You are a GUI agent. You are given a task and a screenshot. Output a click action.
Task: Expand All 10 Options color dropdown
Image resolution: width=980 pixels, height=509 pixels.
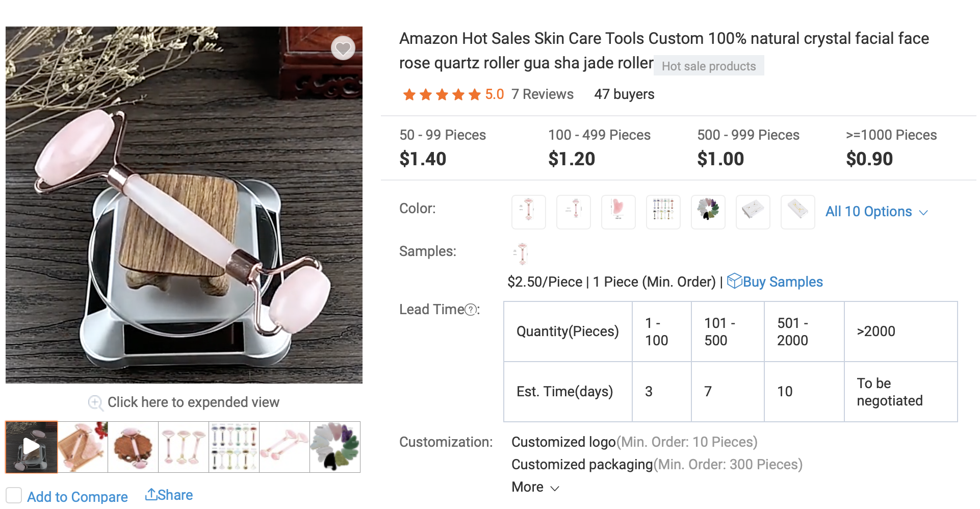pyautogui.click(x=876, y=212)
